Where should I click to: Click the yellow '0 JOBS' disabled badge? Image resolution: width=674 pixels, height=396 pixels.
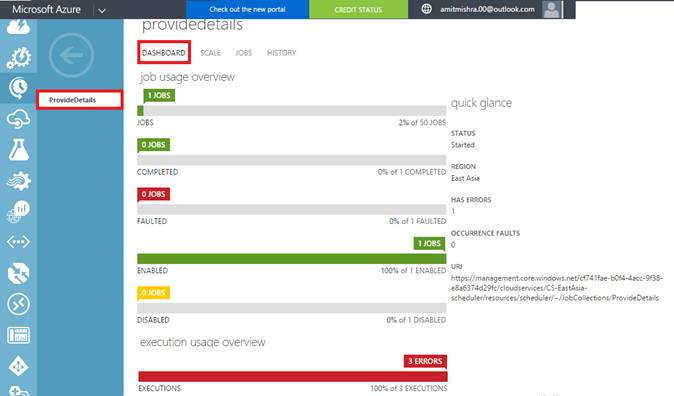(x=153, y=293)
